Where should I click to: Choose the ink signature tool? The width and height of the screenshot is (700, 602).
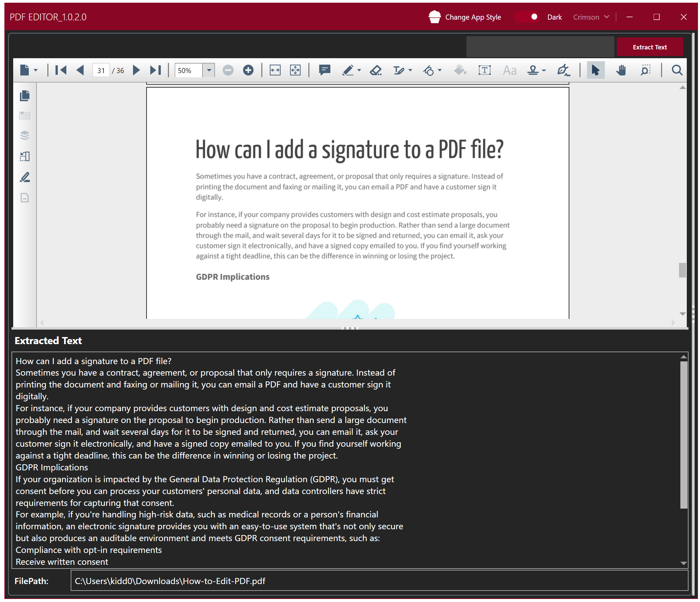(564, 70)
